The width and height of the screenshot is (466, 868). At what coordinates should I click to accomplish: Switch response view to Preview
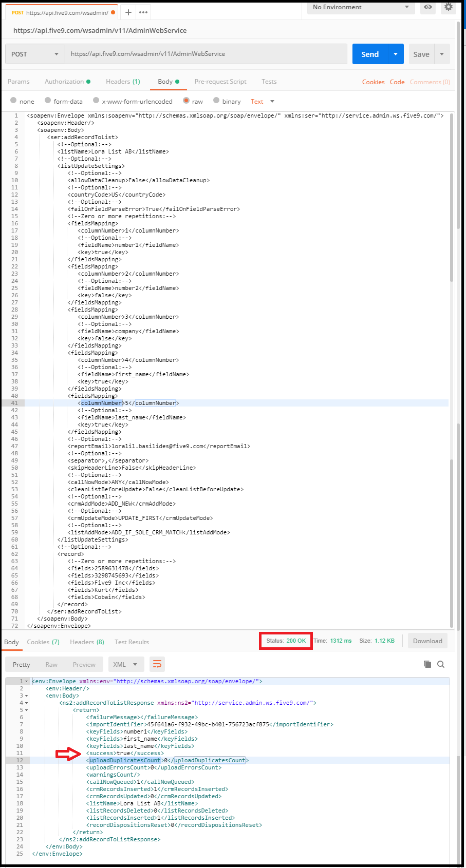(84, 664)
